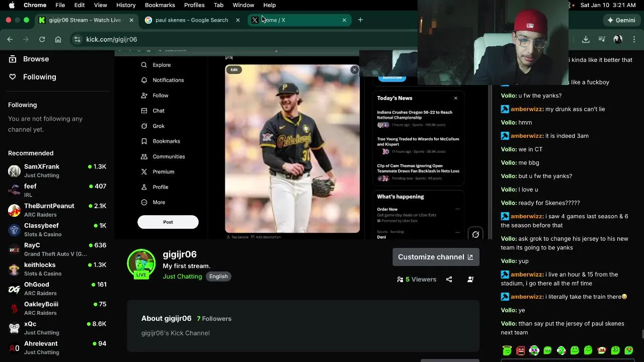Image resolution: width=644 pixels, height=362 pixels.
Task: Click the site info icon in address bar
Action: coord(77,39)
